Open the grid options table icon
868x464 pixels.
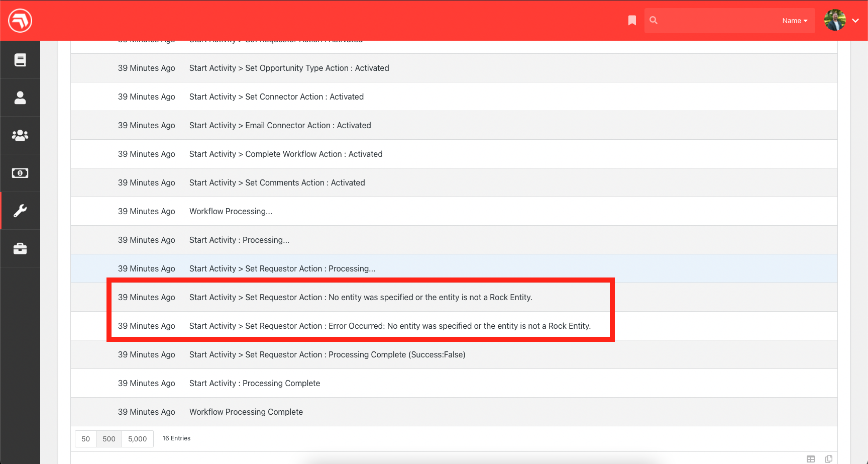(810, 459)
